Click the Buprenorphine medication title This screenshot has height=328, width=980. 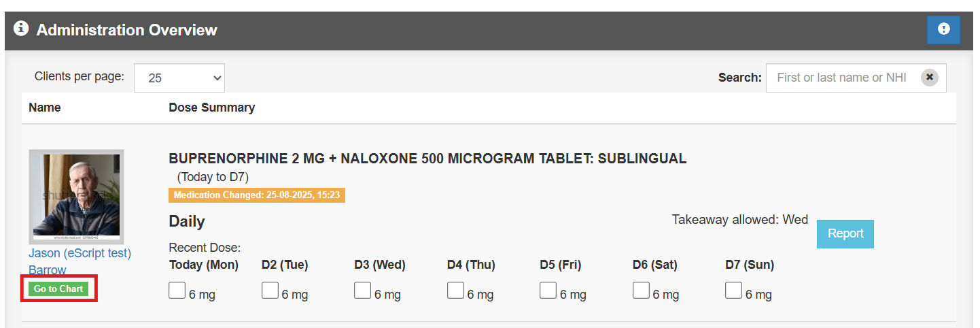tap(427, 159)
